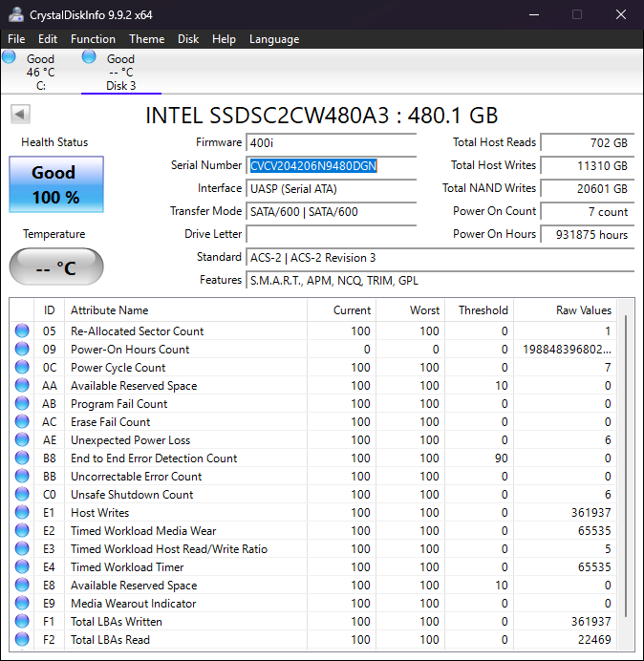Open the Edit menu
The width and height of the screenshot is (644, 661).
(48, 39)
